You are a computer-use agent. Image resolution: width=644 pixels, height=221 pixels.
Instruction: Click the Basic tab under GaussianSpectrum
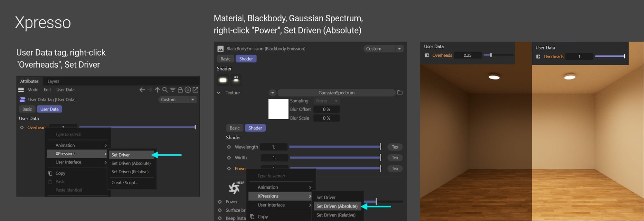[234, 128]
